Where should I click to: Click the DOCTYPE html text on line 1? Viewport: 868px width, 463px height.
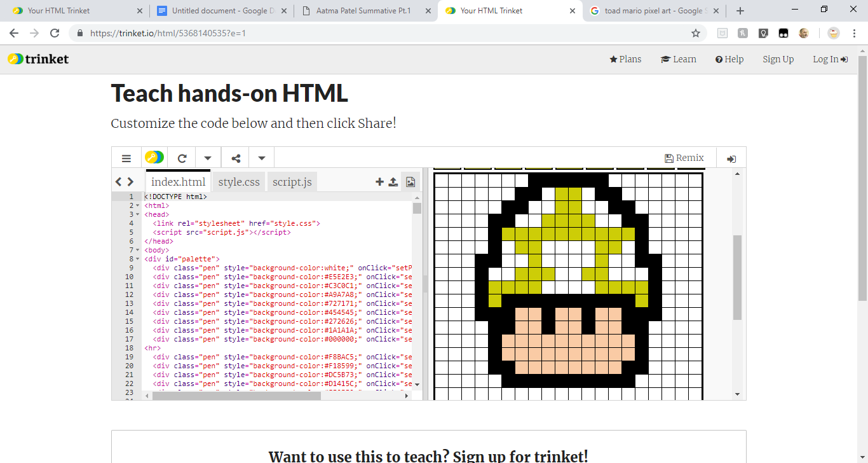pos(175,197)
